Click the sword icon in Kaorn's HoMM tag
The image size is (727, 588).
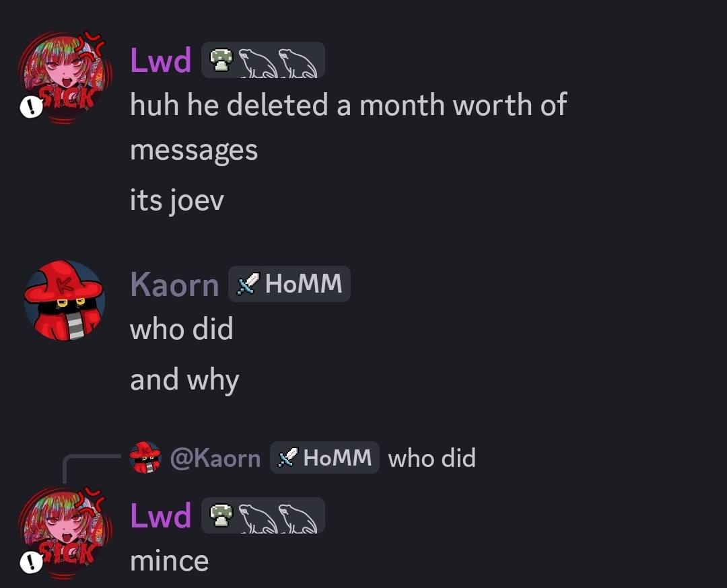point(248,284)
